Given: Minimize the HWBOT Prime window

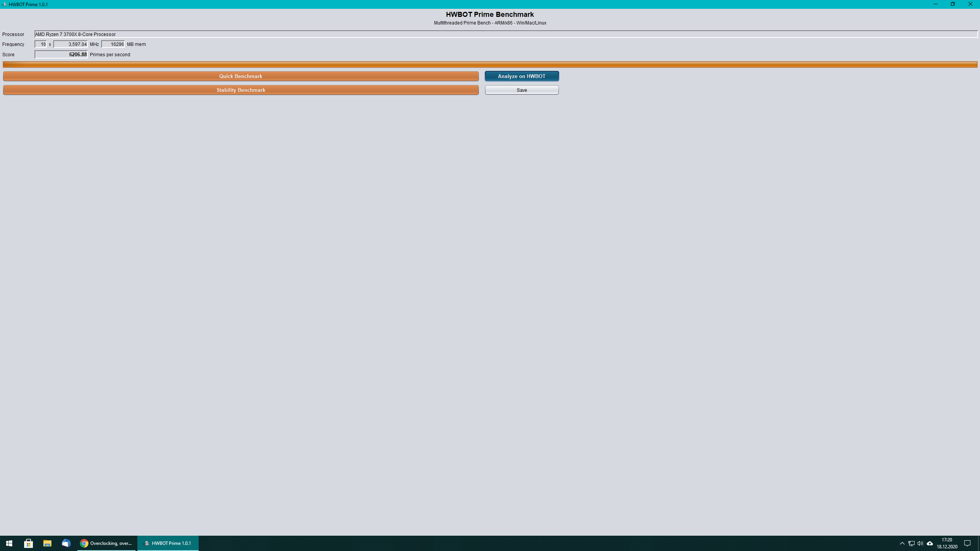Looking at the screenshot, I should click(x=936, y=4).
